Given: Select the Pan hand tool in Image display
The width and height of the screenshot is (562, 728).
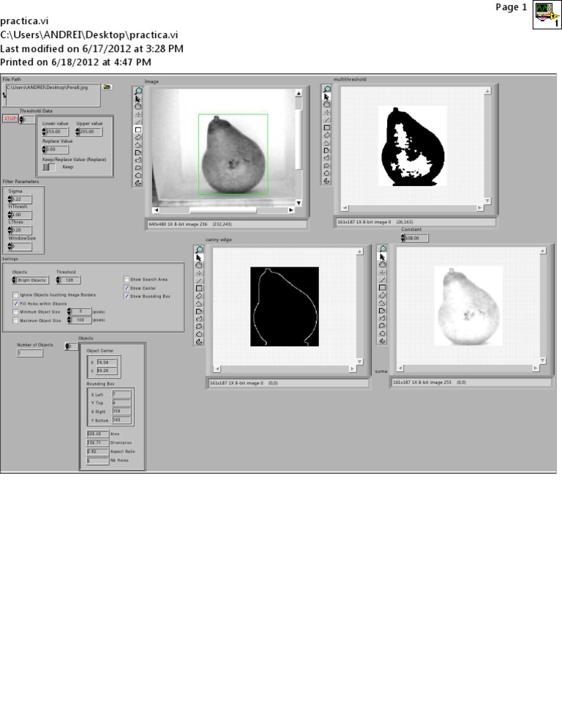Looking at the screenshot, I should (138, 106).
